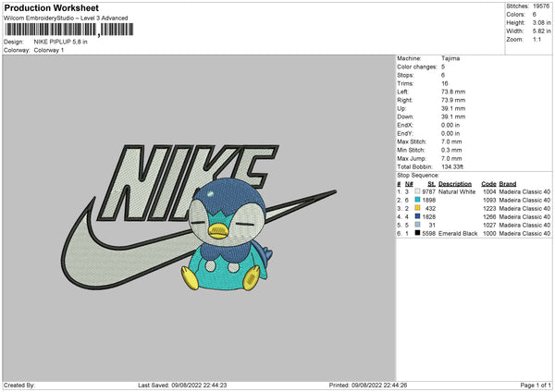Click the 'EndY:' label
Viewport: 555px width, 392px height.
(405, 133)
